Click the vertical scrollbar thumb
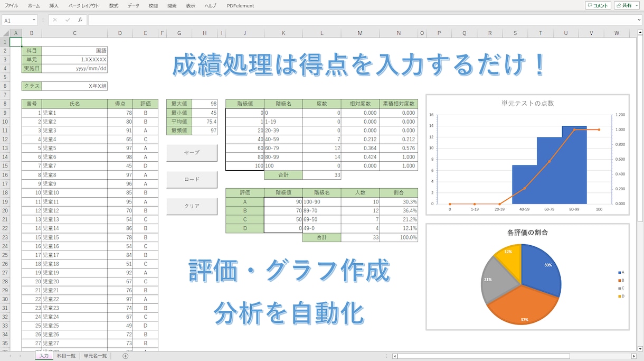The image size is (644, 361). [640, 129]
